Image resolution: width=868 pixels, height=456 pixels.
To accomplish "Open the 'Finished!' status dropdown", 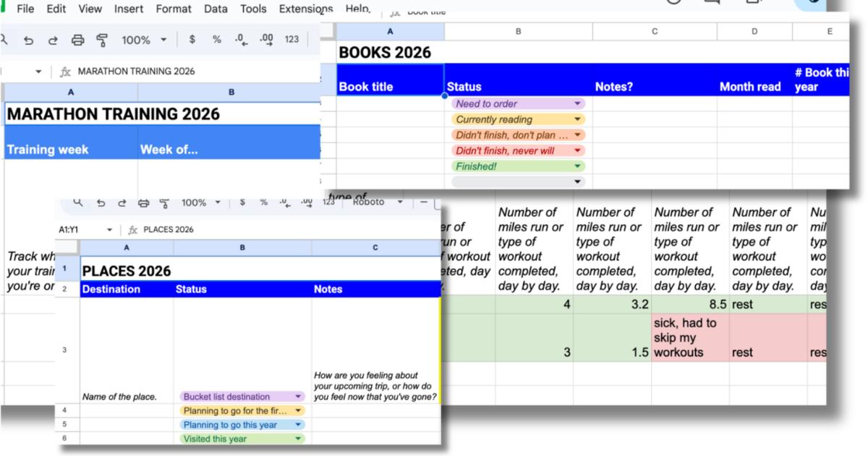I will click(x=577, y=166).
